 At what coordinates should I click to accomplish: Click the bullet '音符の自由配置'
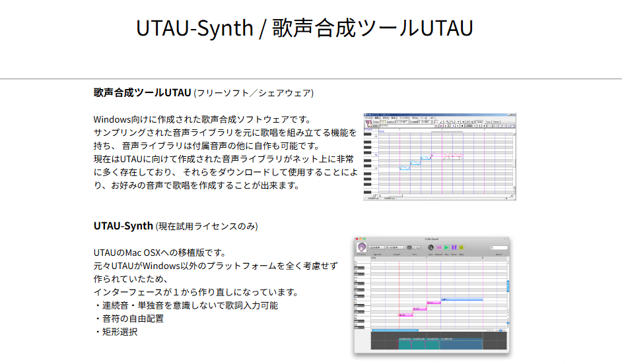point(129,318)
